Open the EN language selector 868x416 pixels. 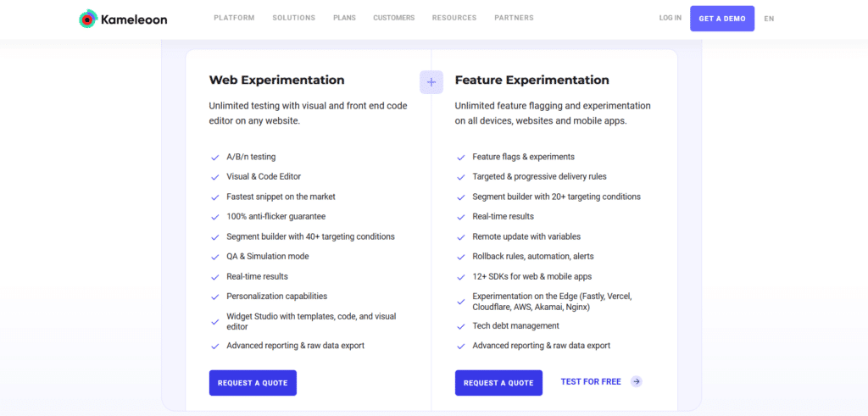click(769, 19)
